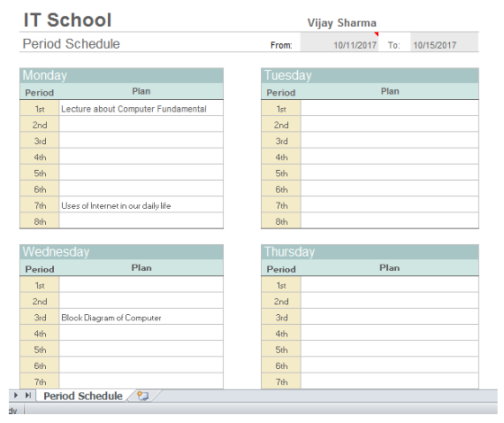Click Monday's 6th period label
Viewport: 504px width, 423px height.
[40, 189]
